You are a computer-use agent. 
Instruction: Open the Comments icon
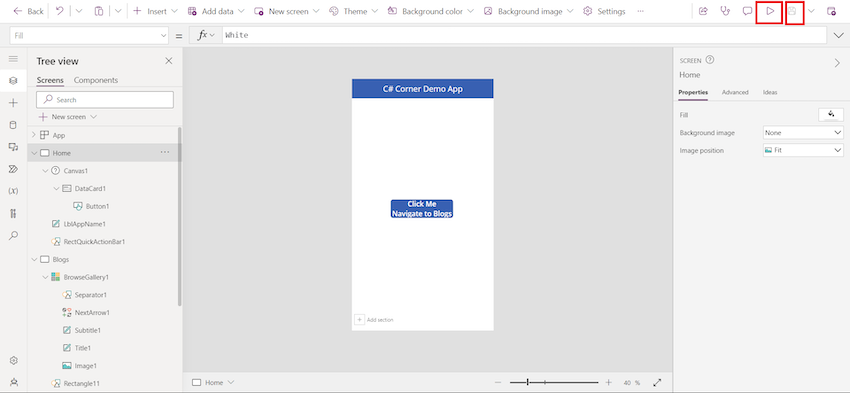click(x=748, y=11)
